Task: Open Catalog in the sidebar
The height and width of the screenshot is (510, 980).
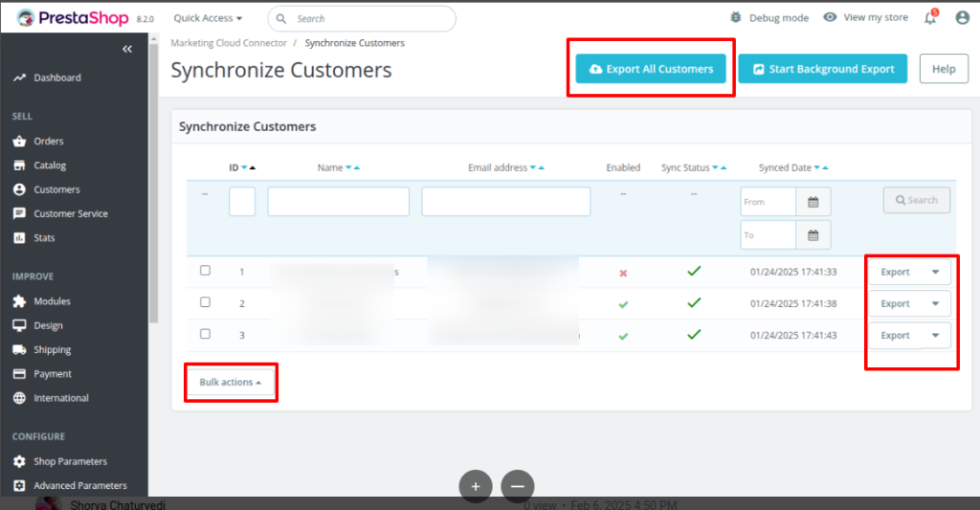Action: (x=50, y=166)
